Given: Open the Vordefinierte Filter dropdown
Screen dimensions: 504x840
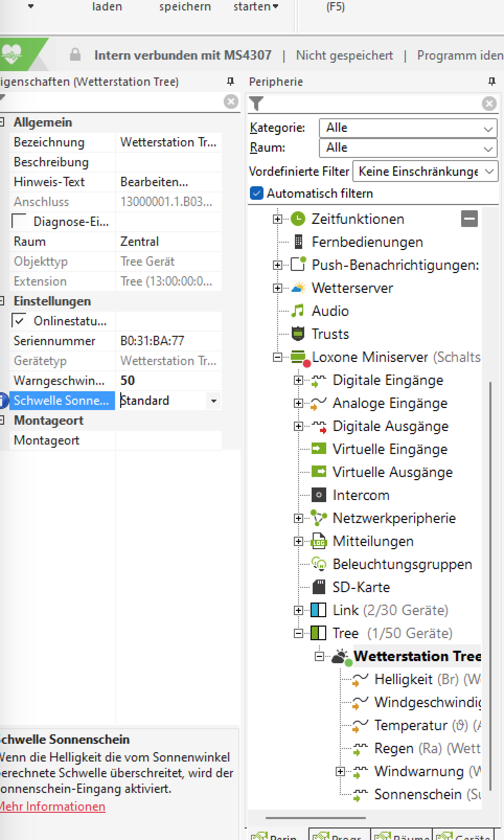Looking at the screenshot, I should [489, 172].
